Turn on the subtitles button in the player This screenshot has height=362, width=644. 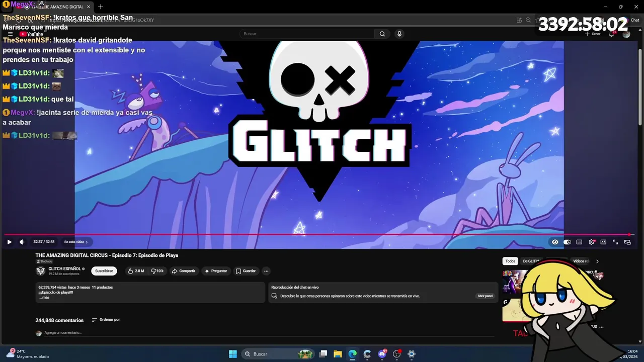tap(579, 242)
